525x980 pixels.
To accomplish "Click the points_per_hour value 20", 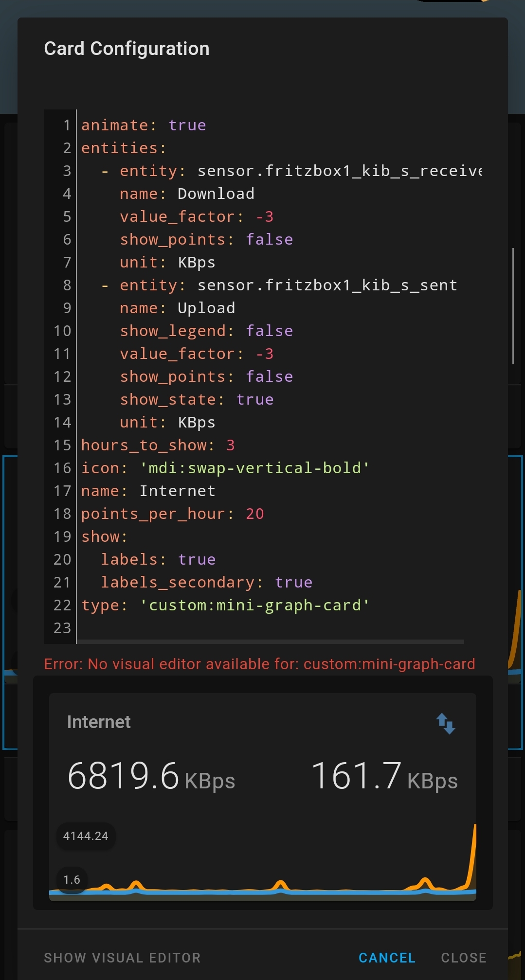I will click(x=255, y=513).
